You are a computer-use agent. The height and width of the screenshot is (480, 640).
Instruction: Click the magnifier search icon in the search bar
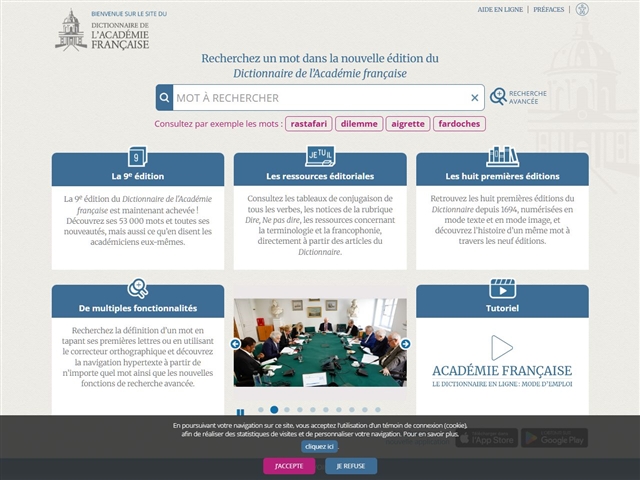coord(164,98)
